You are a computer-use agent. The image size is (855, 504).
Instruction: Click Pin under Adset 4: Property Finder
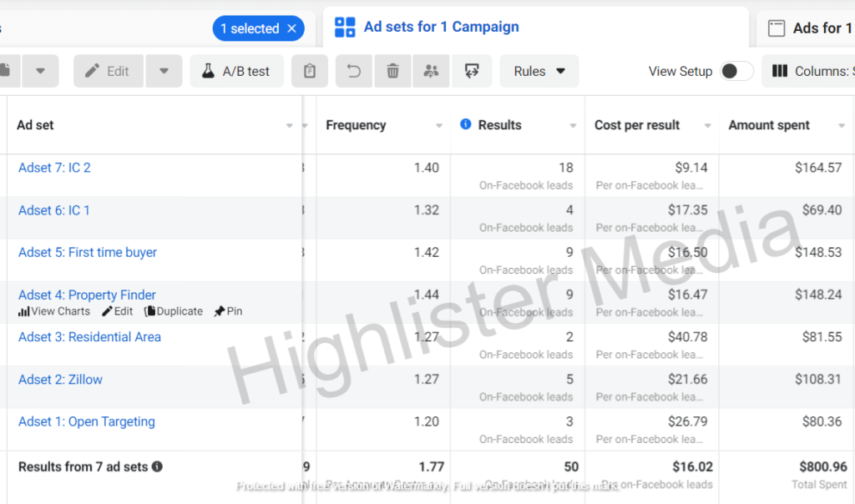[229, 311]
